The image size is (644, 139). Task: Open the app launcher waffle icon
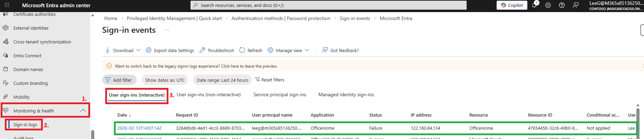tap(7, 5)
